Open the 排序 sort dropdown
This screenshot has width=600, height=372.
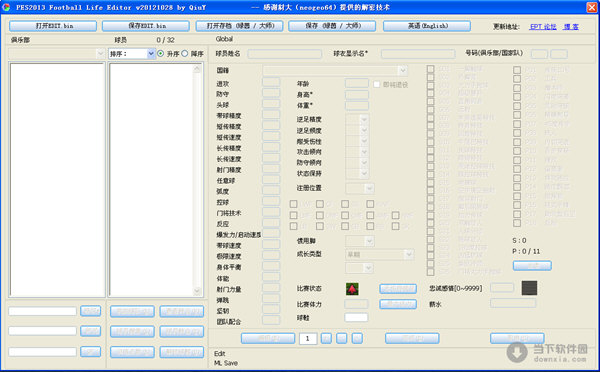tap(132, 54)
